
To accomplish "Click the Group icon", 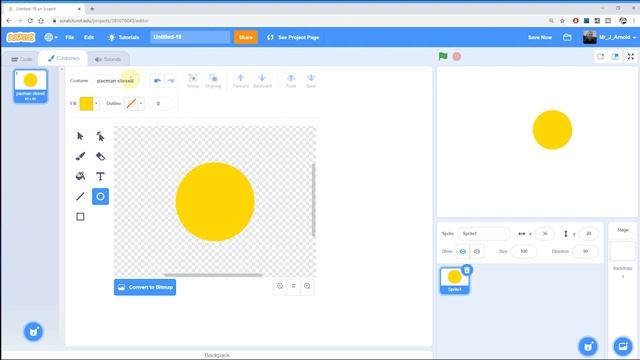I will [193, 80].
